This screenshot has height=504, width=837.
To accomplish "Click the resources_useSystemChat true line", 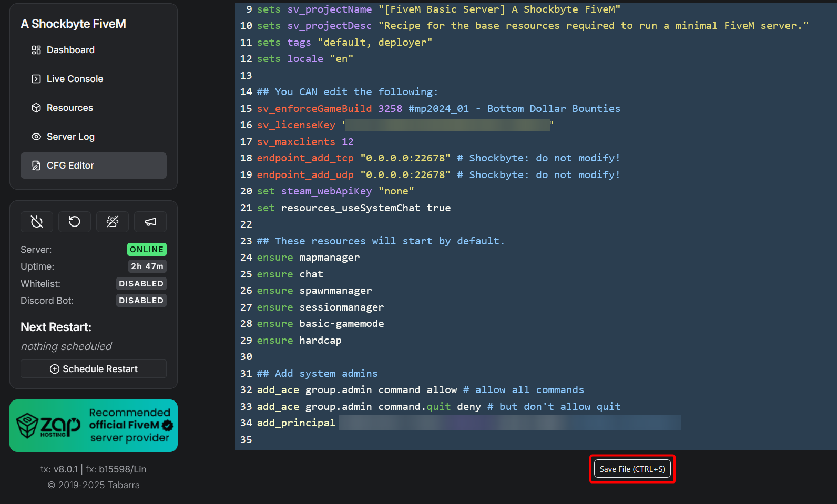I will tap(353, 208).
